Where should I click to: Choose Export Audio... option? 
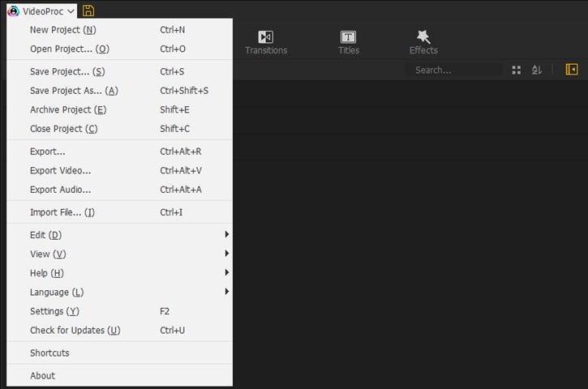(x=119, y=190)
